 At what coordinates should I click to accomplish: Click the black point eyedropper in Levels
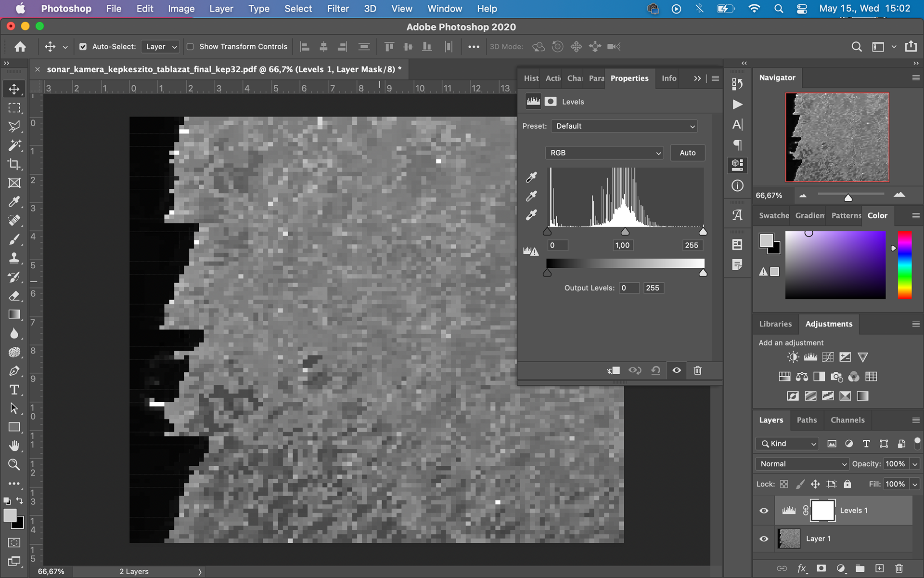pos(531,177)
